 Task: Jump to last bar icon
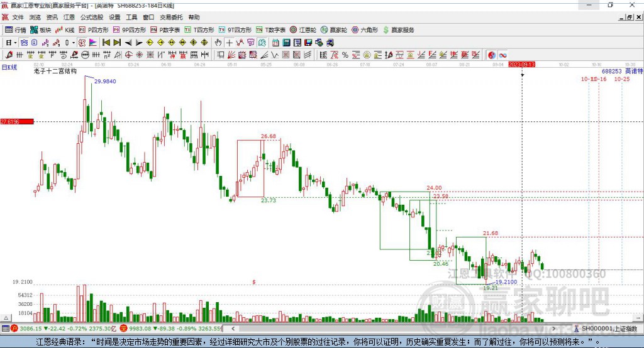coord(117,43)
